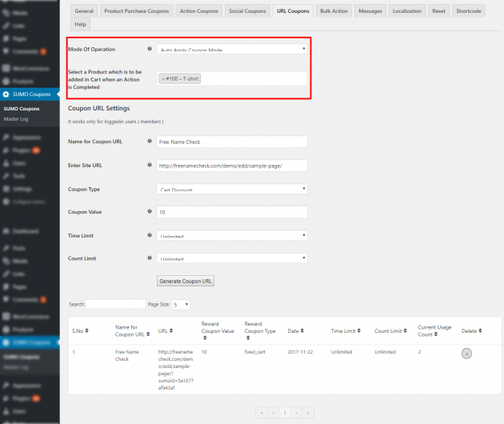Go to next page of table

pyautogui.click(x=296, y=413)
